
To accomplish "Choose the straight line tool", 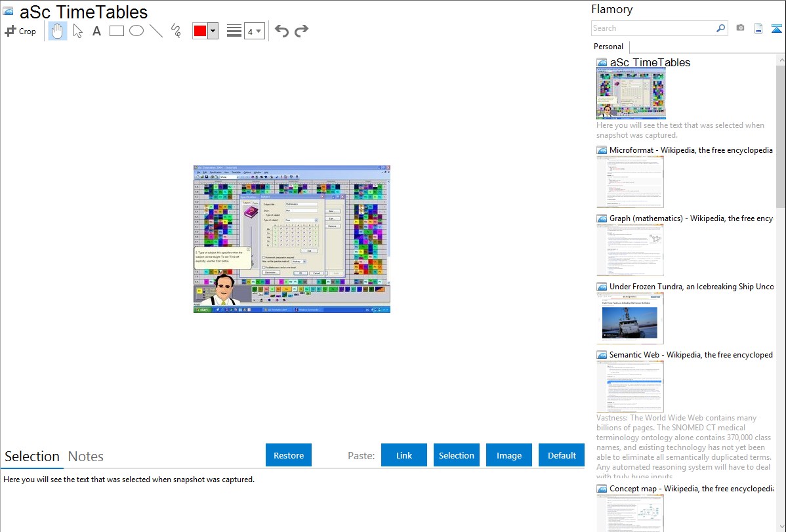I will [x=156, y=31].
